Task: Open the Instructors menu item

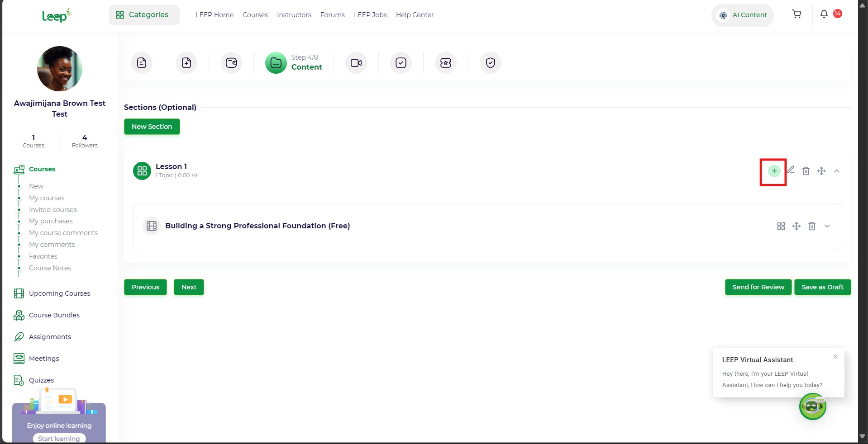Action: (294, 15)
